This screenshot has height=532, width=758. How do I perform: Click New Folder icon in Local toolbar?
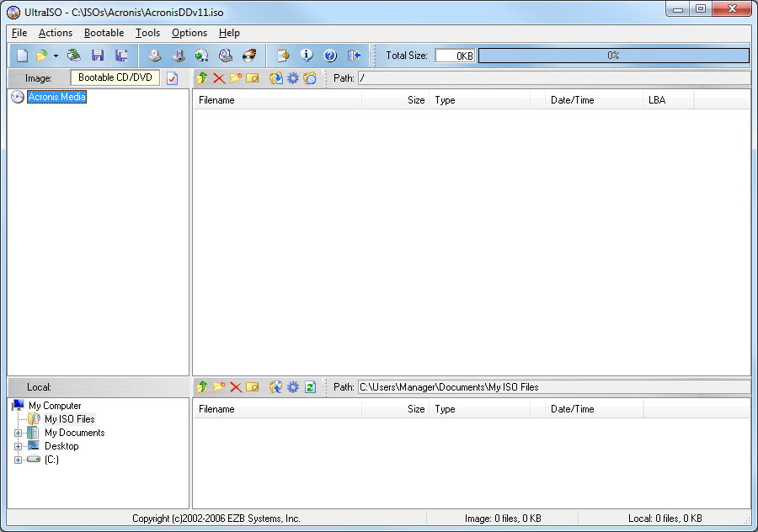pos(219,387)
